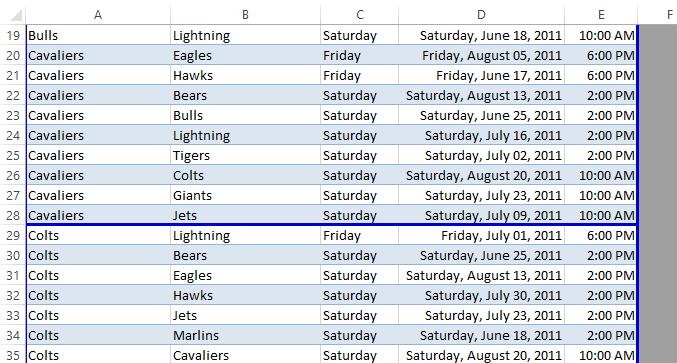The image size is (677, 363).
Task: Select column C header
Action: click(359, 15)
